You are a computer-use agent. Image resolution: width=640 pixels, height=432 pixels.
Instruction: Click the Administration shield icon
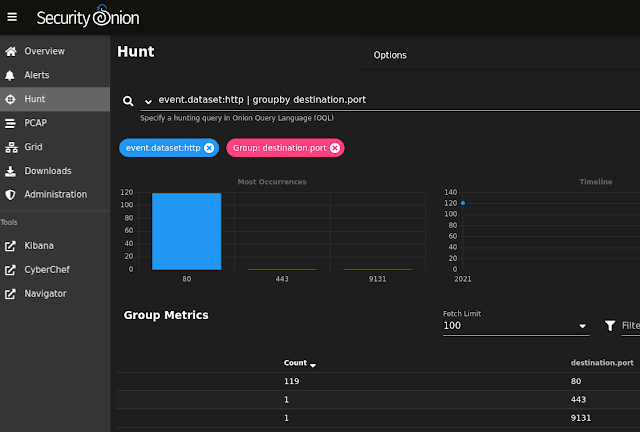tap(10, 195)
